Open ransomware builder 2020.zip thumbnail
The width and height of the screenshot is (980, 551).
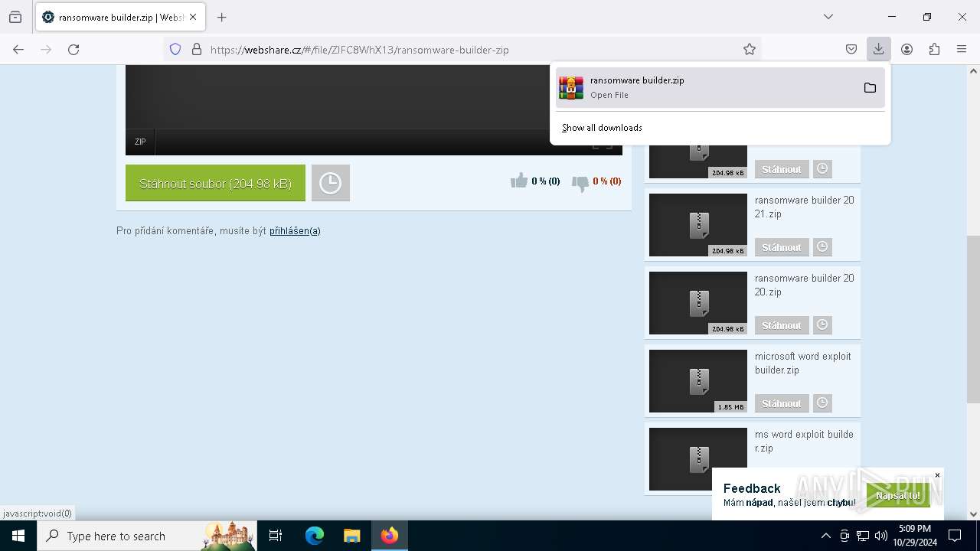[x=697, y=303]
